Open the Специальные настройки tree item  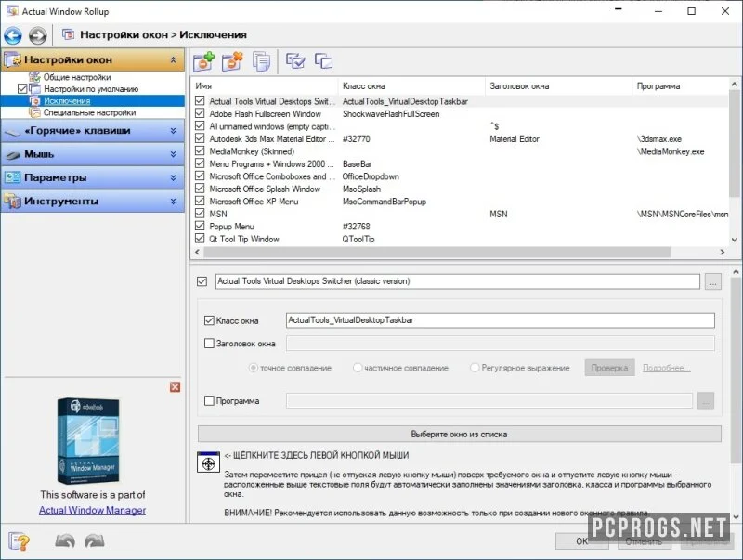click(x=89, y=112)
